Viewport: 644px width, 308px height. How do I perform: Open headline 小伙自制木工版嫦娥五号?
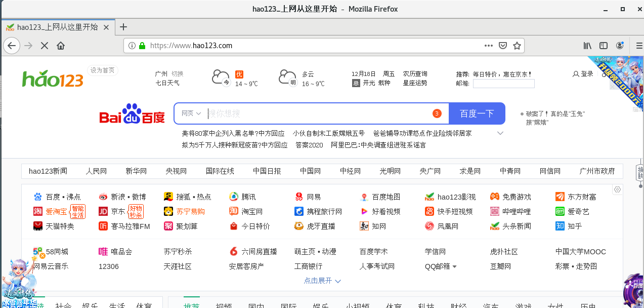(329, 133)
